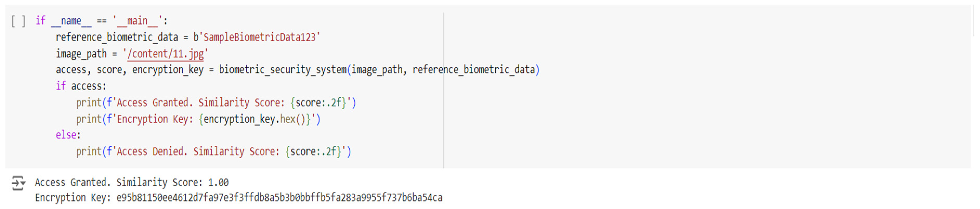Click the 'SampleBiometricData123' string literal

(259, 37)
